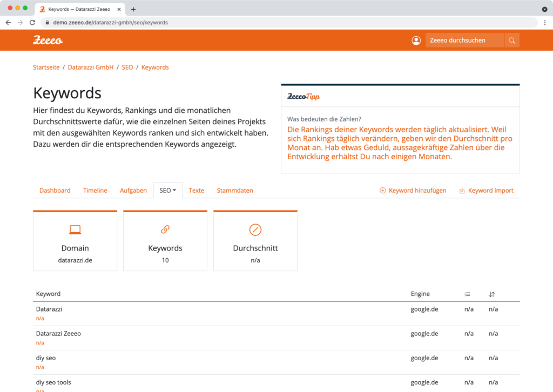Viewport: 553px width, 392px height.
Task: Select the 'diy seo tools' keyword
Action: (53, 382)
